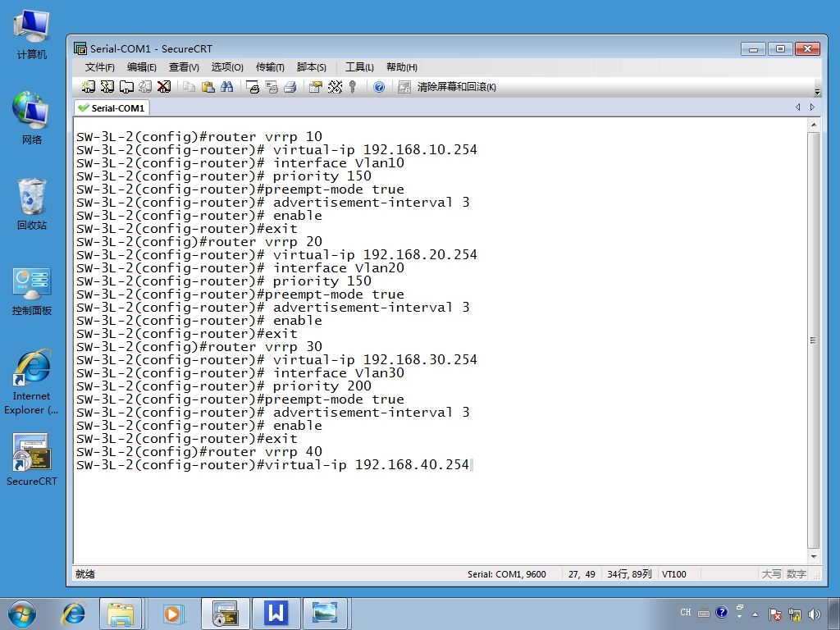Click the SecureCRT taskbar button

click(x=226, y=614)
